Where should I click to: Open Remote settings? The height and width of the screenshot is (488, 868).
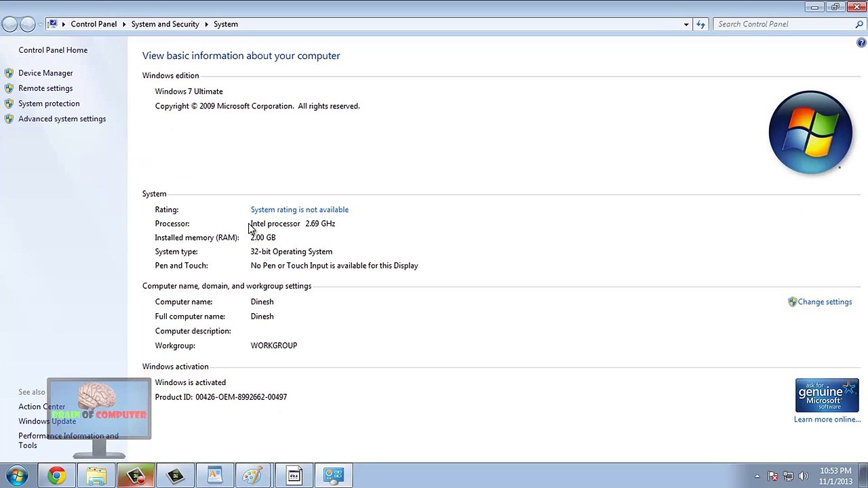tap(45, 88)
